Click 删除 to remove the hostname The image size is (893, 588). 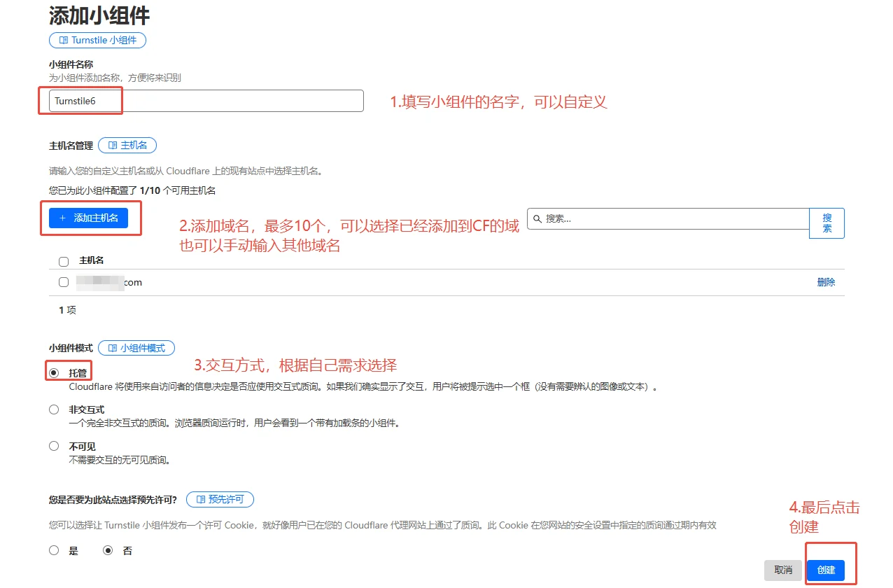826,282
